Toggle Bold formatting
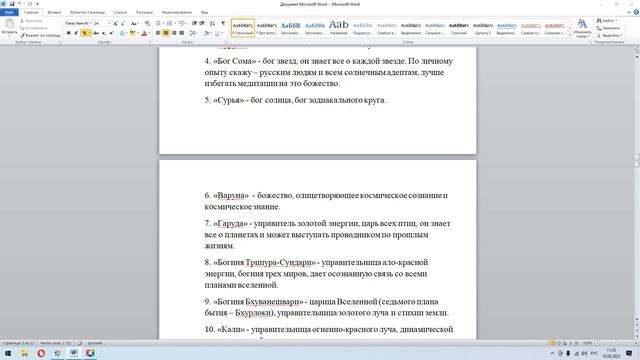Viewport: 640px width, 360px height. [69, 33]
